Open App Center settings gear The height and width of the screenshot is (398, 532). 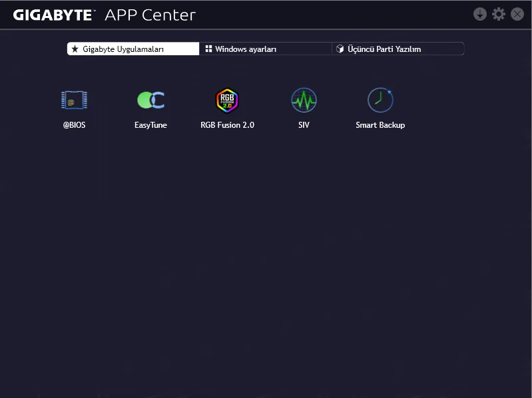point(499,14)
